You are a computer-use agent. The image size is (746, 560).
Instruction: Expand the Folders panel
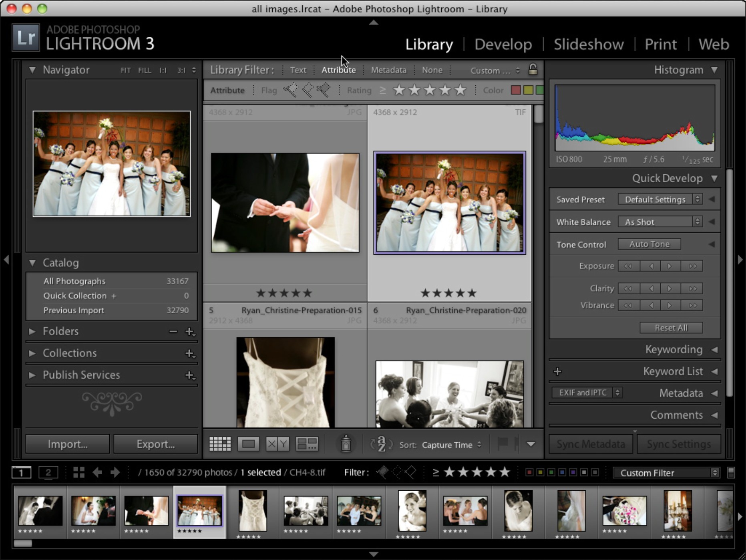(x=32, y=331)
